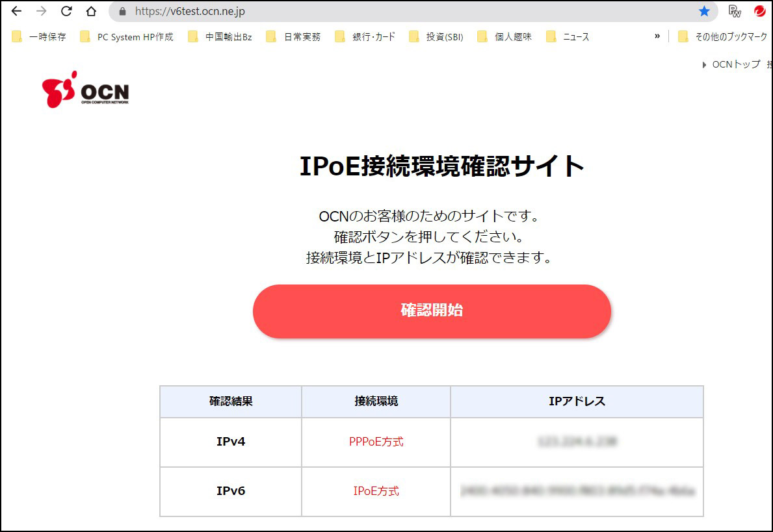The image size is (773, 532).
Task: Open the red Trend Micro extension
Action: coord(760,11)
